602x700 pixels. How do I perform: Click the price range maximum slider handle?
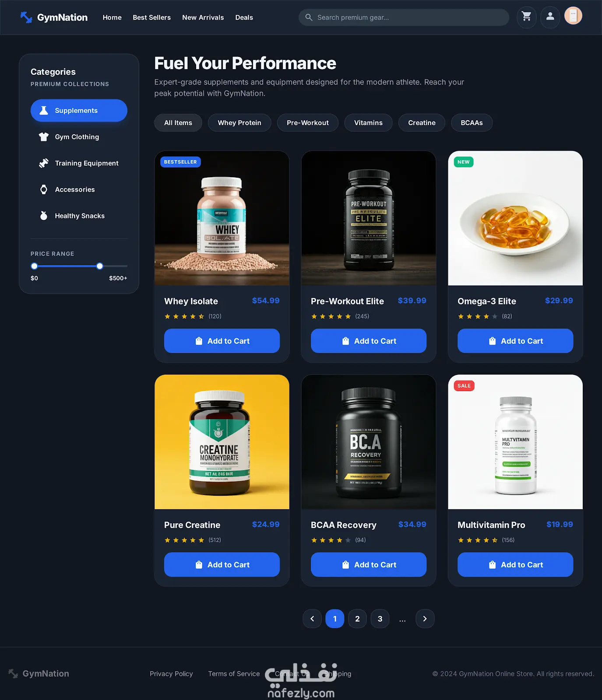[x=100, y=266]
